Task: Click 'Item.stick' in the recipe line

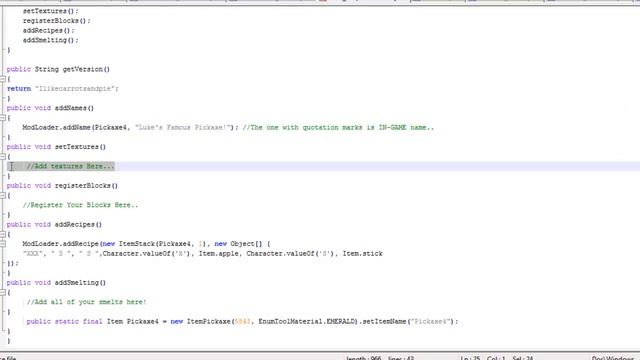Action: tap(362, 253)
